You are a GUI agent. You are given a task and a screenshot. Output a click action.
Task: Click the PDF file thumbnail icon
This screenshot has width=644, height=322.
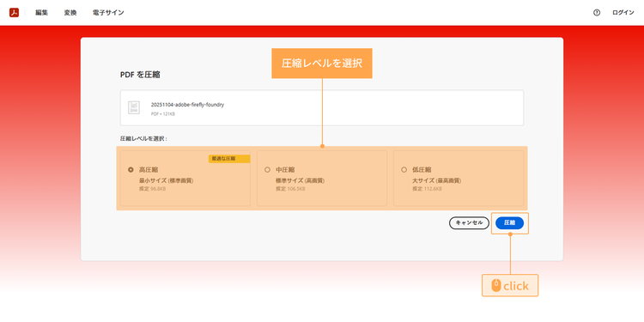[134, 107]
